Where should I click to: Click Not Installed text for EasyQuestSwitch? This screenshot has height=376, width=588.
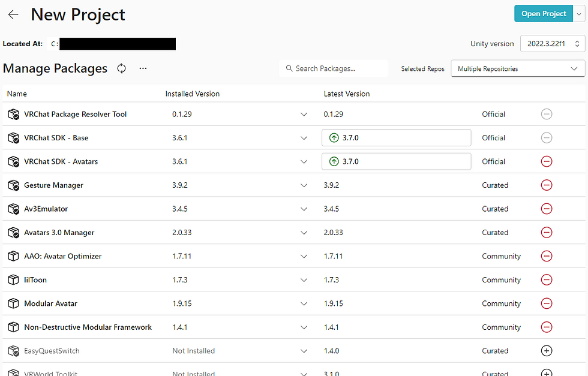pos(193,351)
